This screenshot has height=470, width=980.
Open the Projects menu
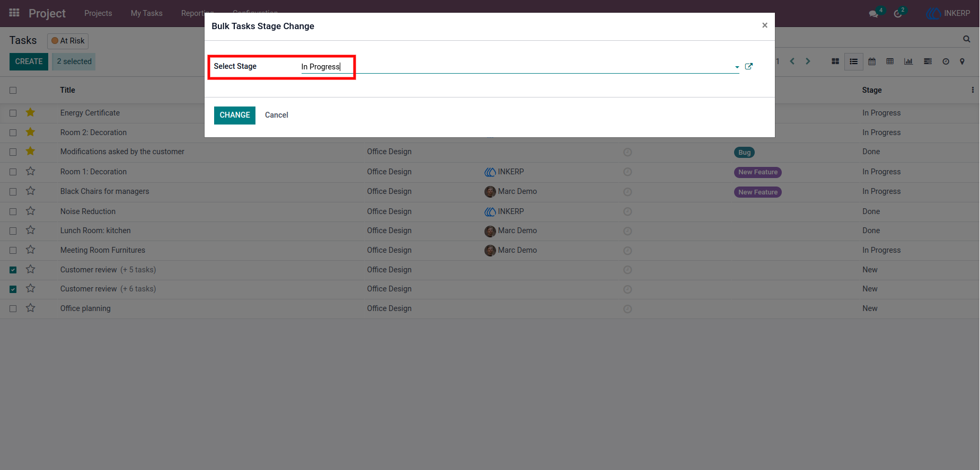(x=98, y=13)
